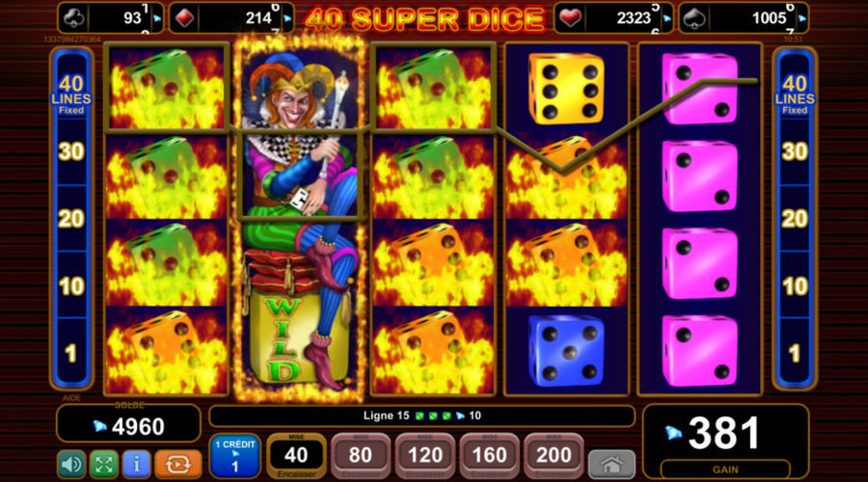Click the blue five dice symbol
The image size is (868, 482).
tap(566, 350)
